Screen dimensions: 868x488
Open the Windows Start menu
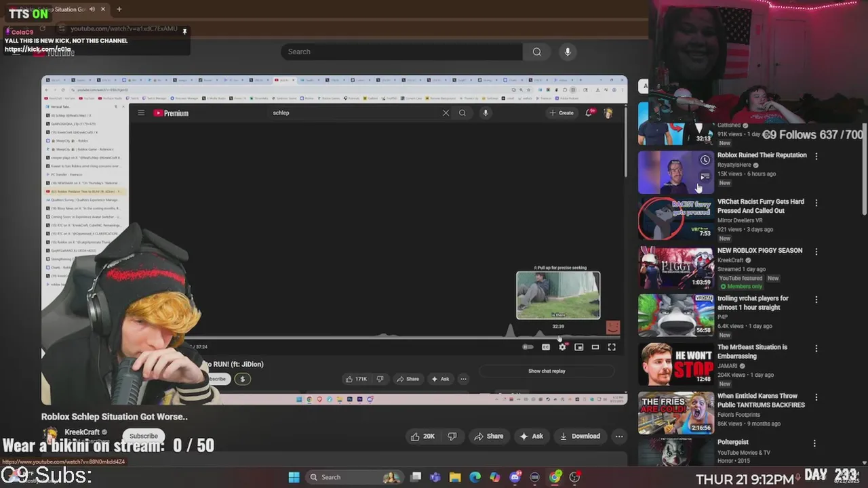point(294,477)
